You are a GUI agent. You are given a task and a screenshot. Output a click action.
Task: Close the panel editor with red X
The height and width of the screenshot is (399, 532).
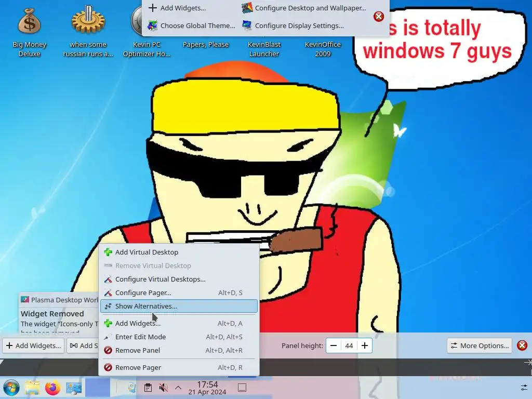pos(522,345)
